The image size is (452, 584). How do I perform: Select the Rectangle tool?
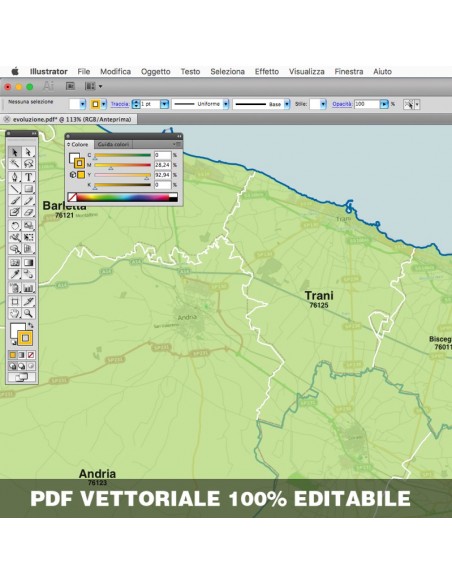click(28, 188)
